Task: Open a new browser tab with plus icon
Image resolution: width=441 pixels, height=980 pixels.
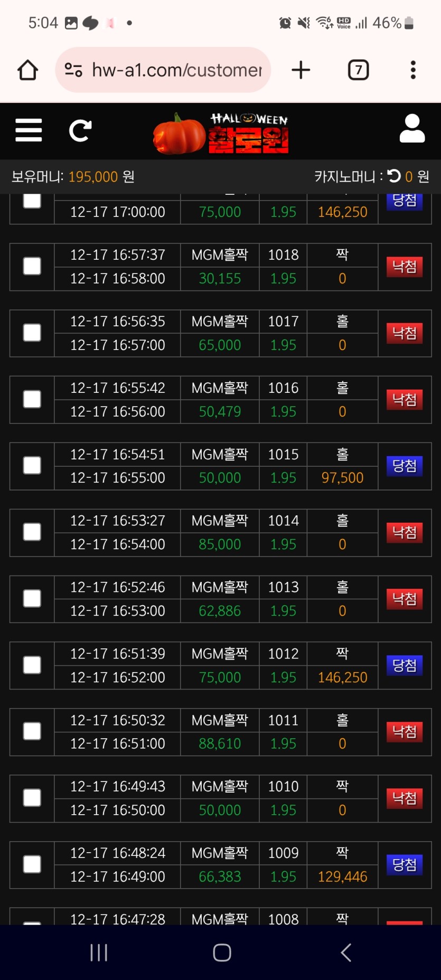Action: [301, 70]
